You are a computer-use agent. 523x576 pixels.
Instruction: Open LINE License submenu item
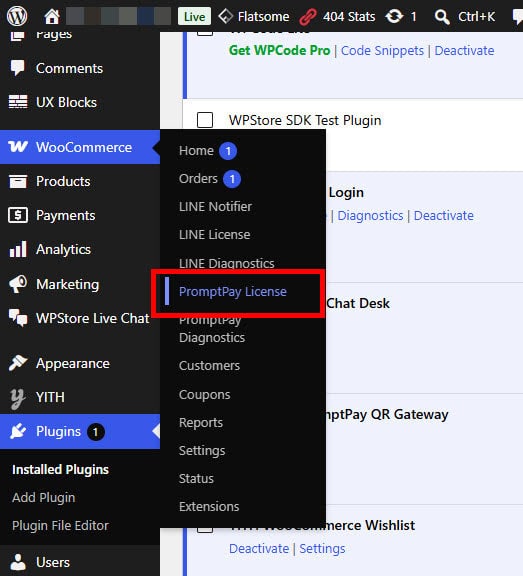[214, 234]
